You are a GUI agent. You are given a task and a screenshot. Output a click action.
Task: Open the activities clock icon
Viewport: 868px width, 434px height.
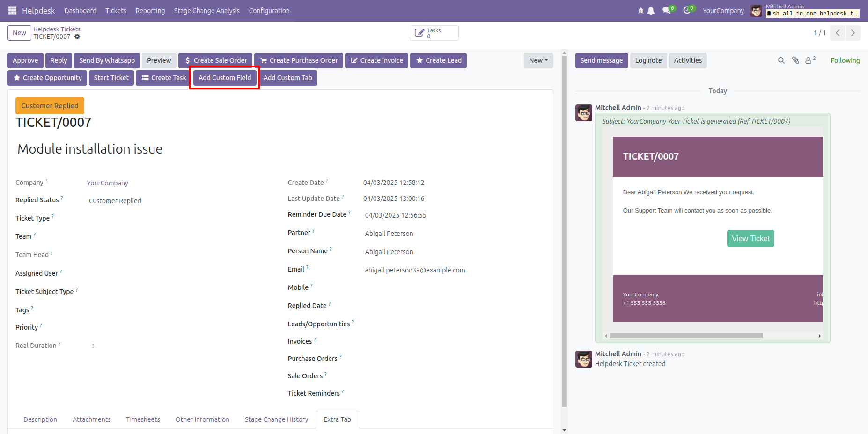click(x=687, y=10)
